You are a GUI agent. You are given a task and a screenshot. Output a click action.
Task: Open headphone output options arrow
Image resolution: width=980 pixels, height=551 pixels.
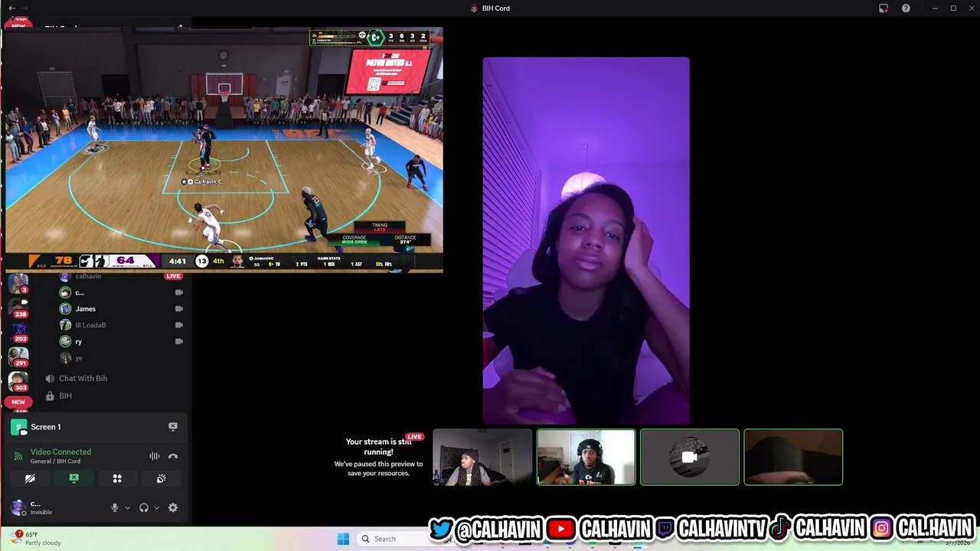(x=156, y=507)
